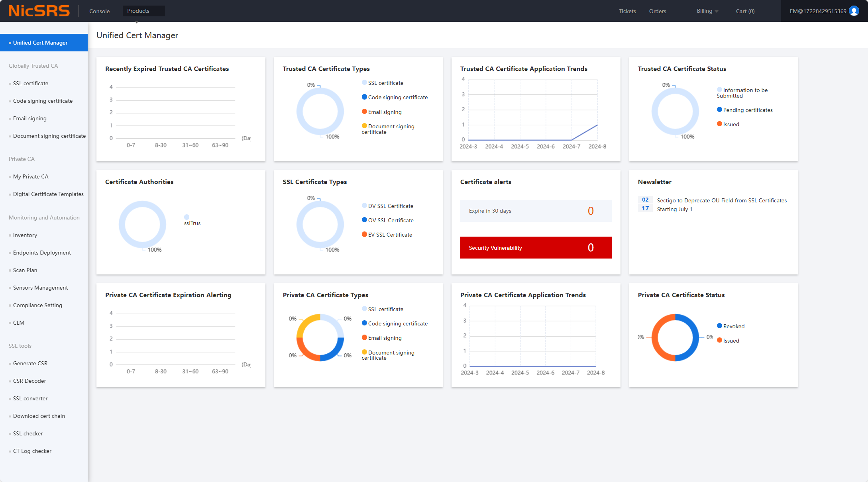Toggle Issued legend in Trusted CA Status
The width and height of the screenshot is (868, 482).
(728, 124)
